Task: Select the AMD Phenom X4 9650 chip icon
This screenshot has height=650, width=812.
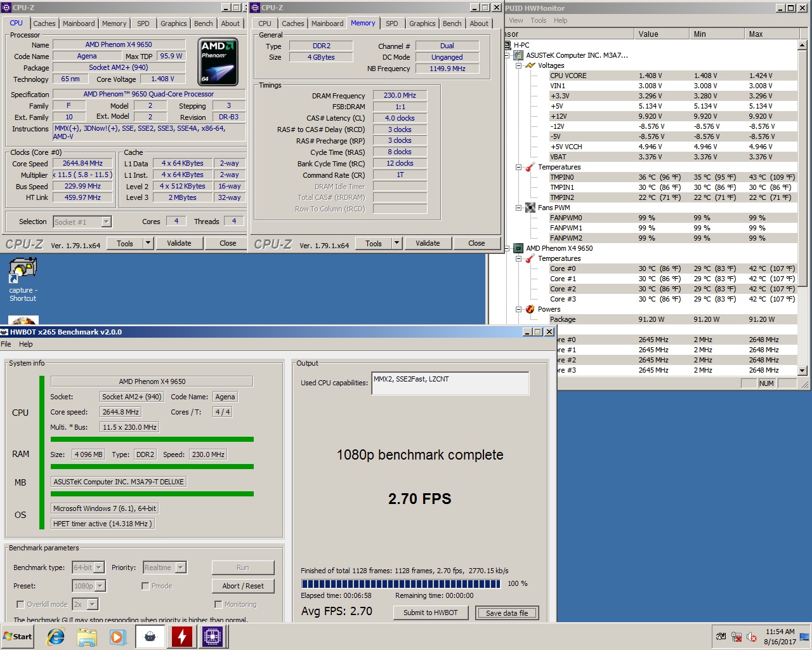Action: (x=518, y=248)
